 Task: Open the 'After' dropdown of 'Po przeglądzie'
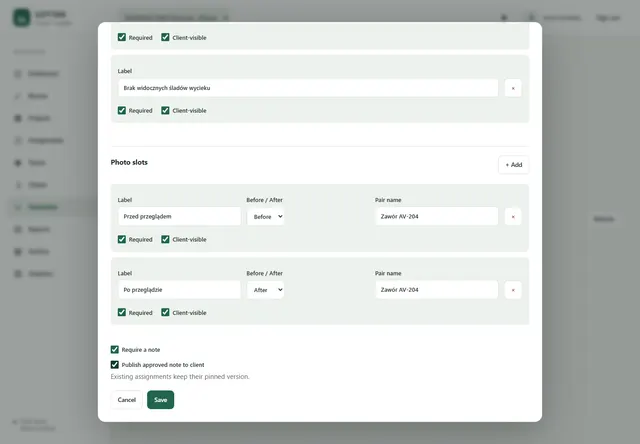tap(265, 290)
